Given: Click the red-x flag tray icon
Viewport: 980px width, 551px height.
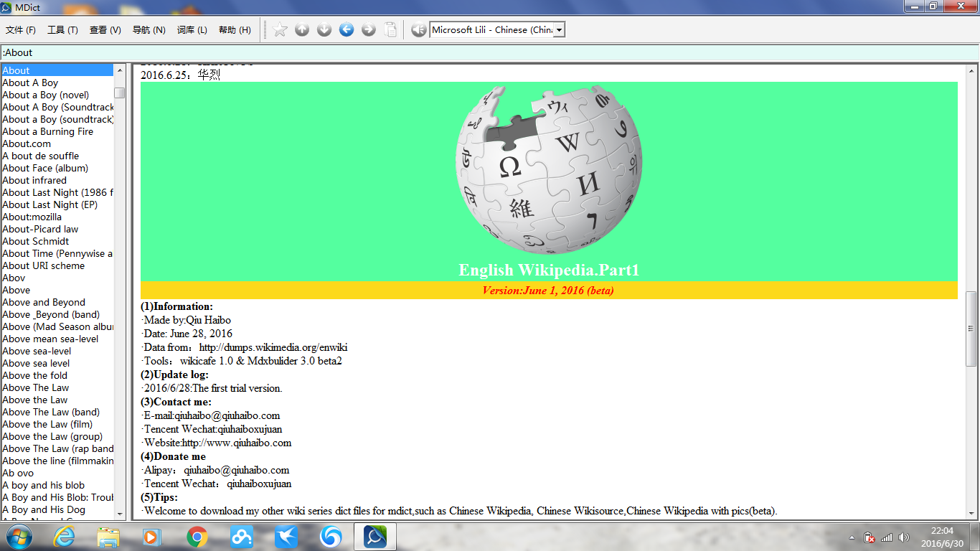Looking at the screenshot, I should click(870, 537).
